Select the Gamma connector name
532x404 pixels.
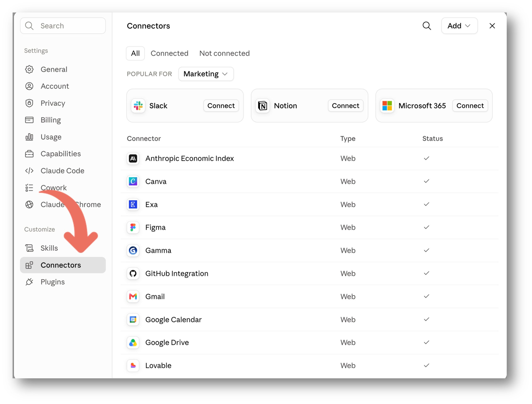point(158,250)
